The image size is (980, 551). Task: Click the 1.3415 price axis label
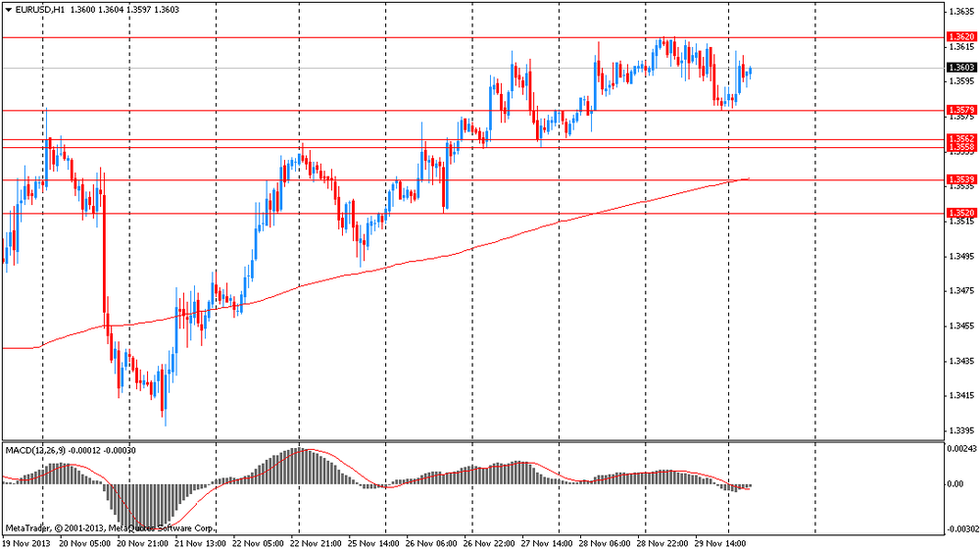coord(961,396)
